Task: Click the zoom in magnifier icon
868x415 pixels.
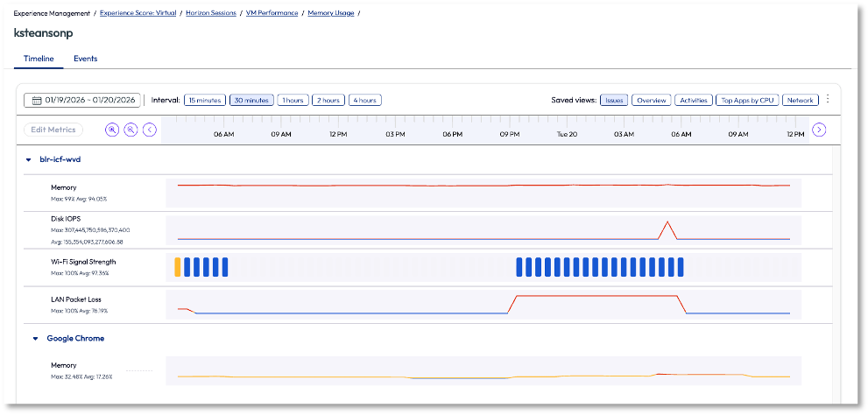Action: 112,130
